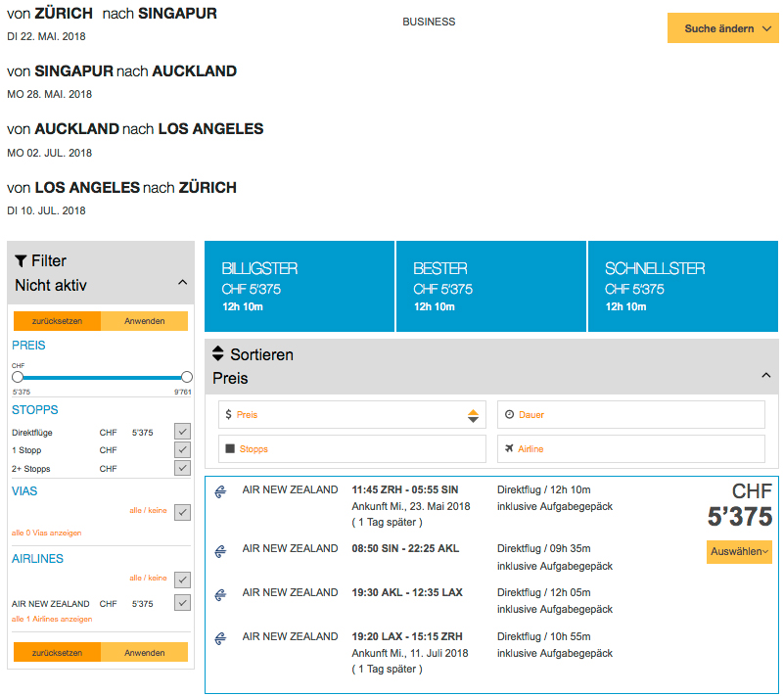Select the BILLIGSTER tab
784x696 pixels.
tap(299, 287)
